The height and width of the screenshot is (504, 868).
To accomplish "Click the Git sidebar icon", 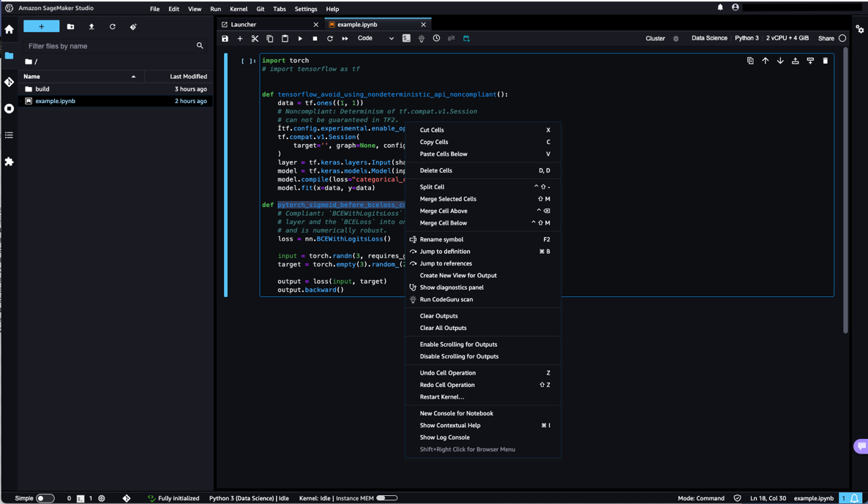I will [x=10, y=82].
